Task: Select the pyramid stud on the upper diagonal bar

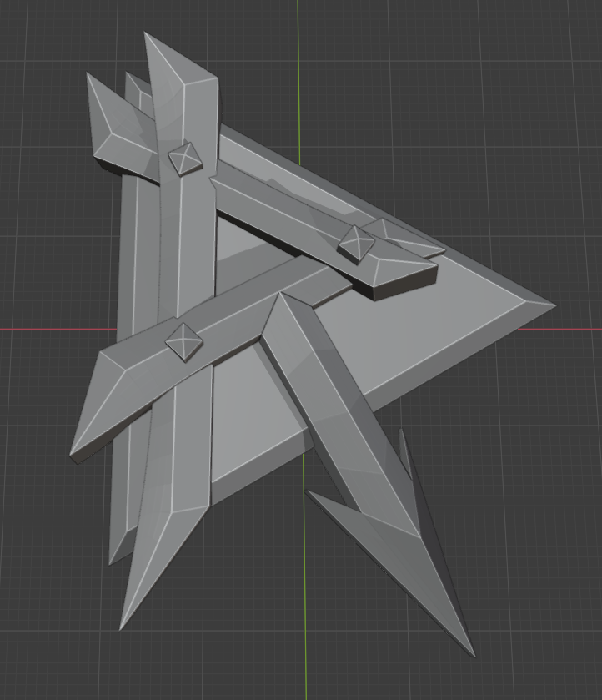Action: point(356,244)
